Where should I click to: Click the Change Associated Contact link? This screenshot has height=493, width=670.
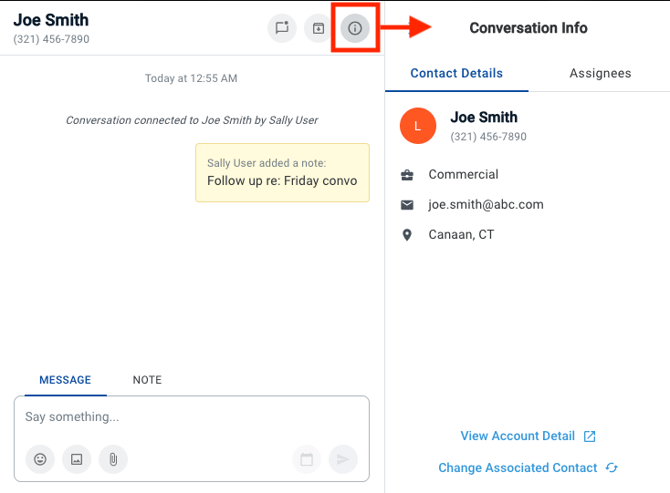point(517,468)
